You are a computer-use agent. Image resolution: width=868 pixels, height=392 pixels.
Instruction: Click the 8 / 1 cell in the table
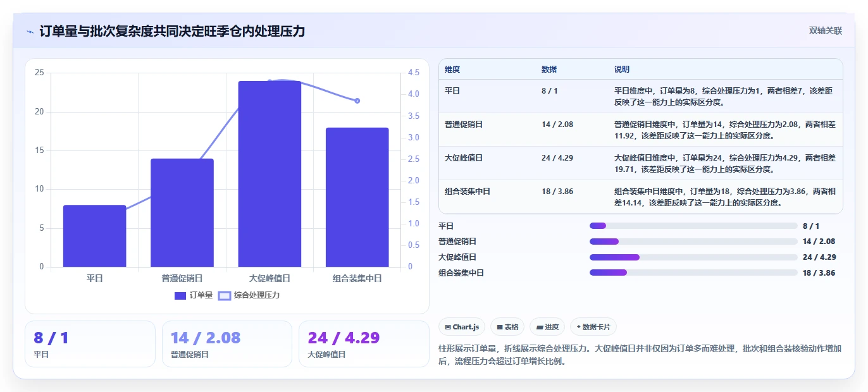point(550,91)
